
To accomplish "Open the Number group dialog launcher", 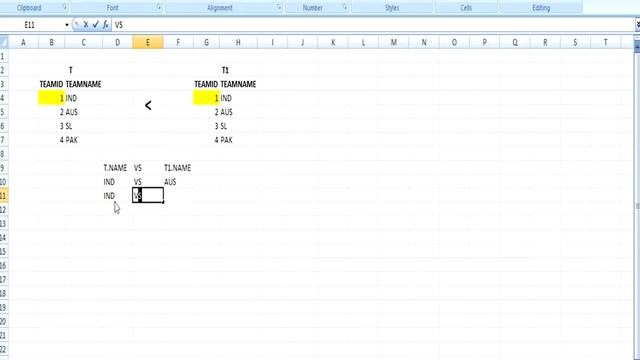I will pos(345,7).
